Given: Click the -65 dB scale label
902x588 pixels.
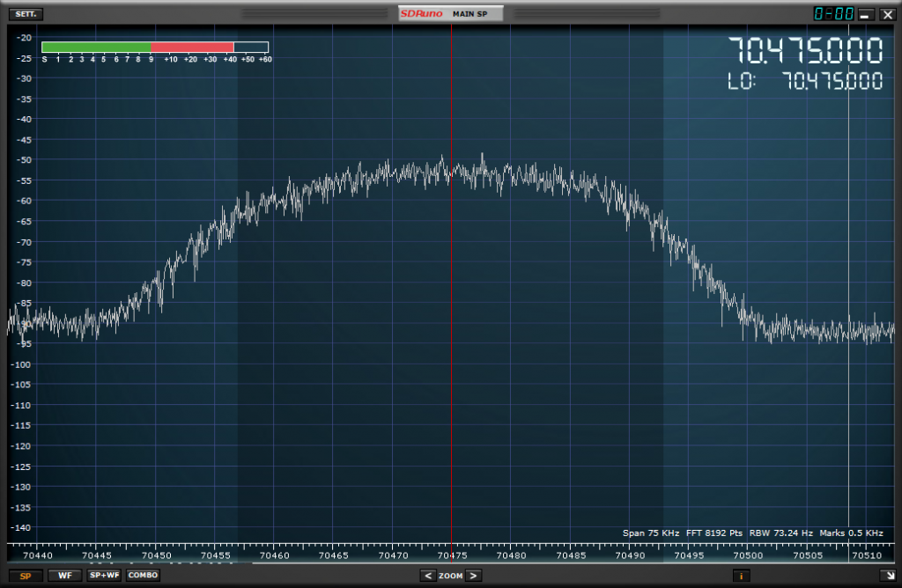Looking at the screenshot, I should point(23,221).
